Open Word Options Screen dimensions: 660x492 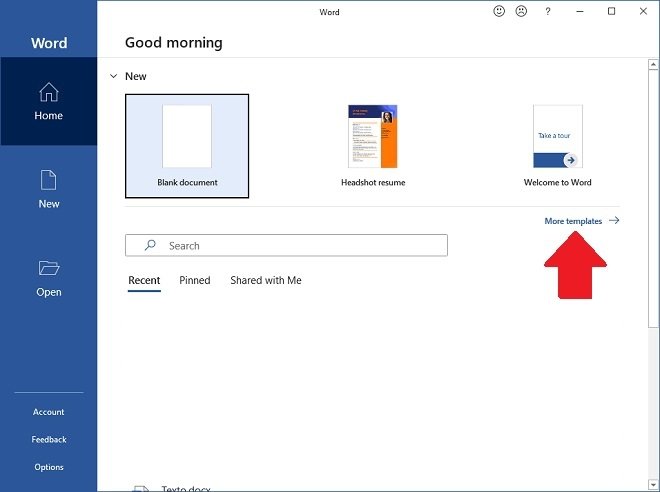tap(49, 467)
